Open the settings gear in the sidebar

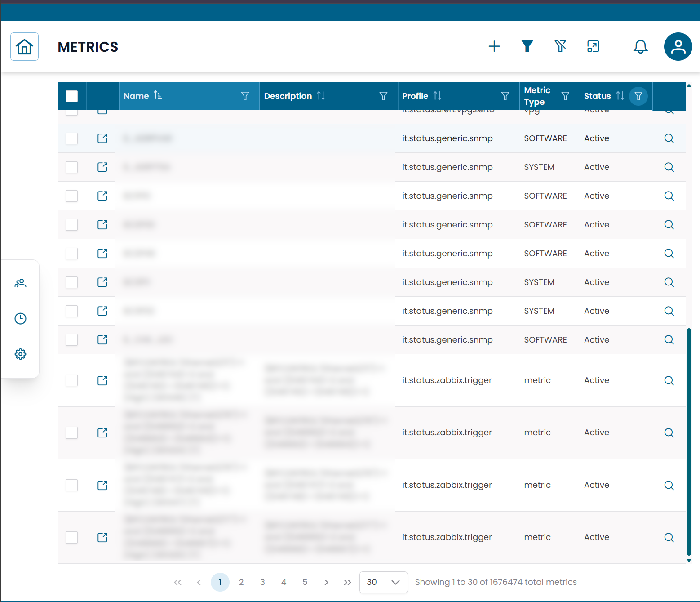pos(20,354)
